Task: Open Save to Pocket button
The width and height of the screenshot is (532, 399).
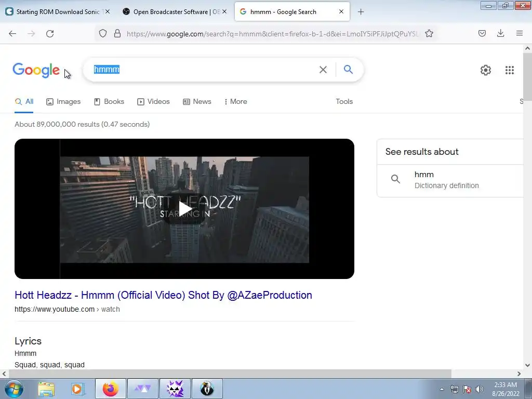Action: (482, 33)
